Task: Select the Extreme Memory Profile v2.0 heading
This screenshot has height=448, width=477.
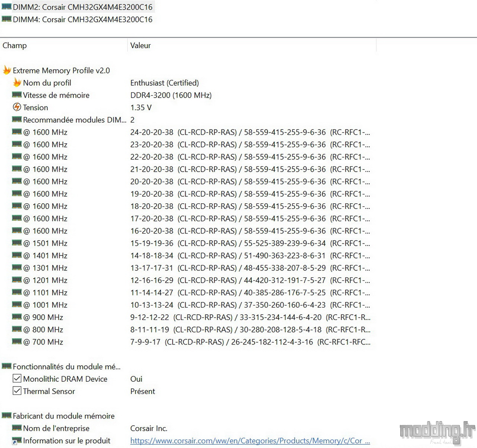Action: (61, 70)
